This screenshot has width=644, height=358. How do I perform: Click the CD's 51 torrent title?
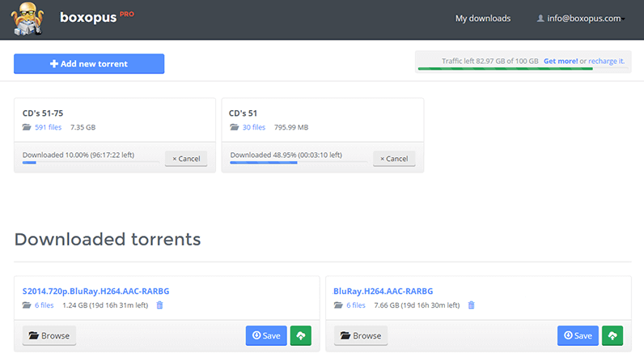click(243, 113)
